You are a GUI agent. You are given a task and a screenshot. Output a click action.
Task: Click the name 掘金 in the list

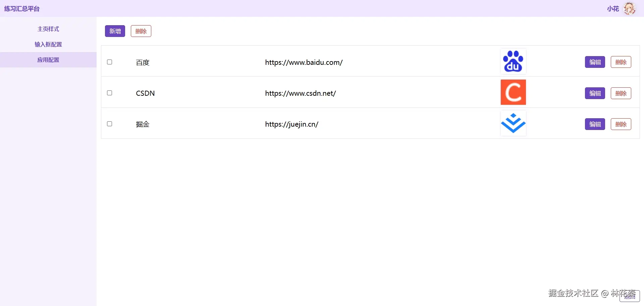point(143,124)
